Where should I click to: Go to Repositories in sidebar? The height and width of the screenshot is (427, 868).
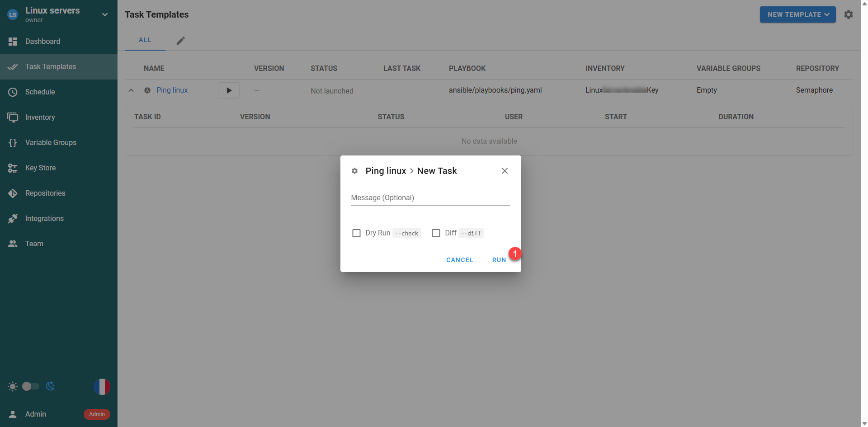click(x=45, y=193)
